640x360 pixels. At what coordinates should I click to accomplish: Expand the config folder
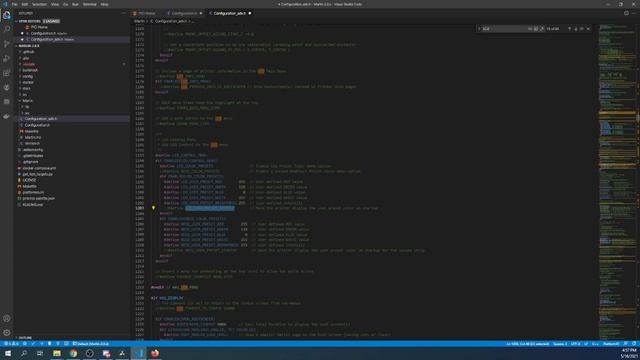tap(27, 76)
